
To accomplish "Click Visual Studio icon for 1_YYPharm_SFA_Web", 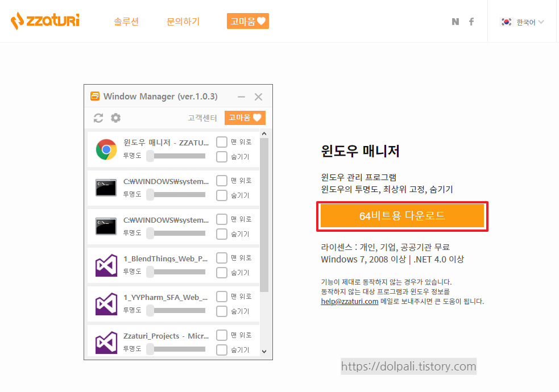I will 106,304.
